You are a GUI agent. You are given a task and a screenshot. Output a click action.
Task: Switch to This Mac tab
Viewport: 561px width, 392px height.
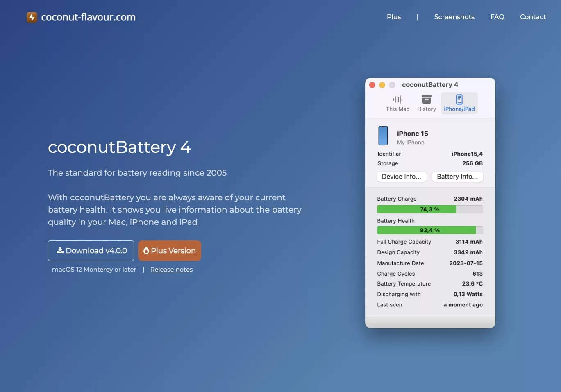[397, 103]
